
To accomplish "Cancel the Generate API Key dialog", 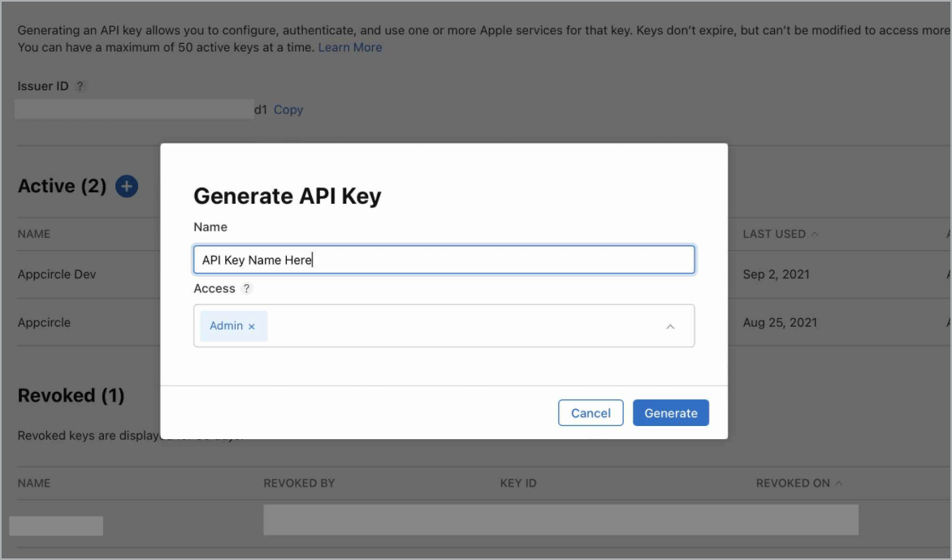I will pos(591,413).
